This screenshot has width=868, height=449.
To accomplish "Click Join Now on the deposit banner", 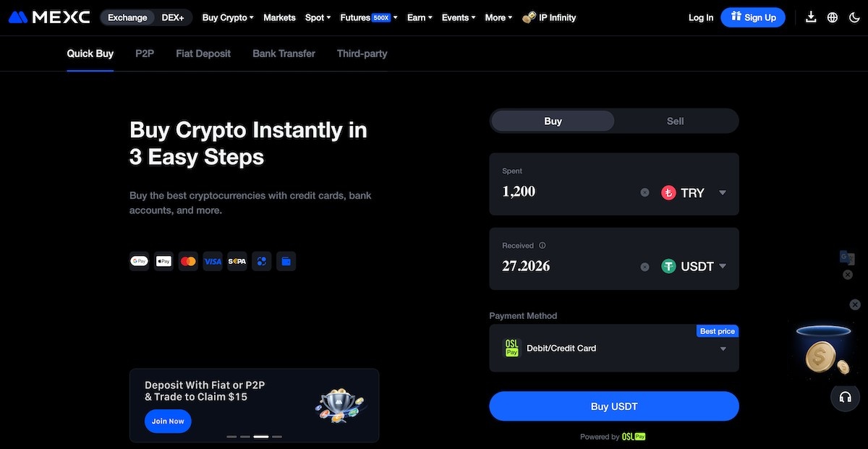I will [x=168, y=421].
